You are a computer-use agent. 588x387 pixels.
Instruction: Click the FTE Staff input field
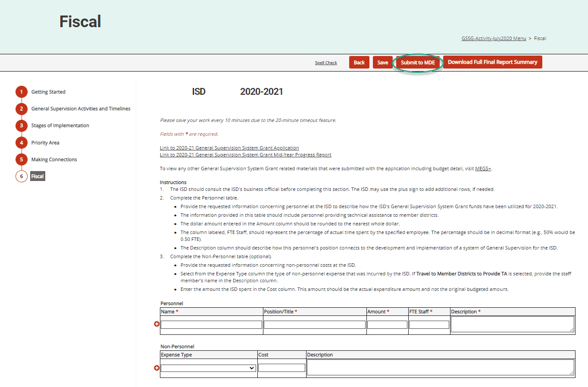click(x=429, y=325)
